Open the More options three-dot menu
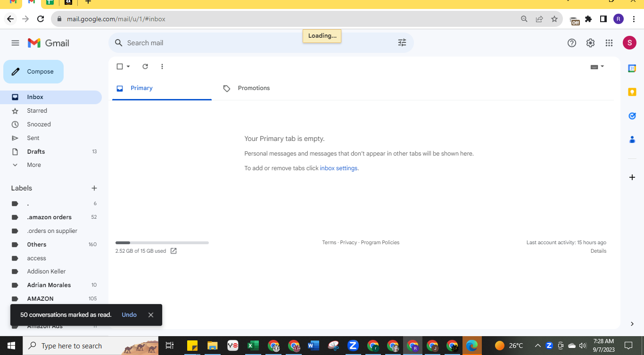644x355 pixels. tap(162, 66)
